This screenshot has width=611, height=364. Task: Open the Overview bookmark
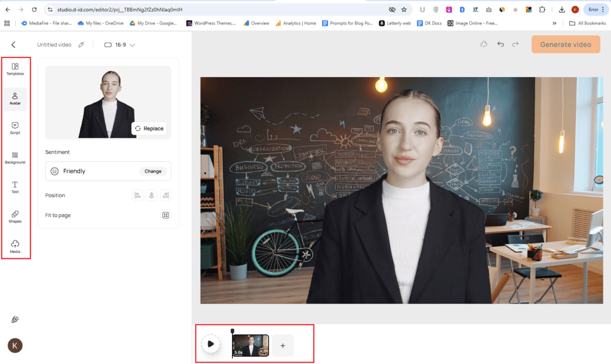(256, 23)
